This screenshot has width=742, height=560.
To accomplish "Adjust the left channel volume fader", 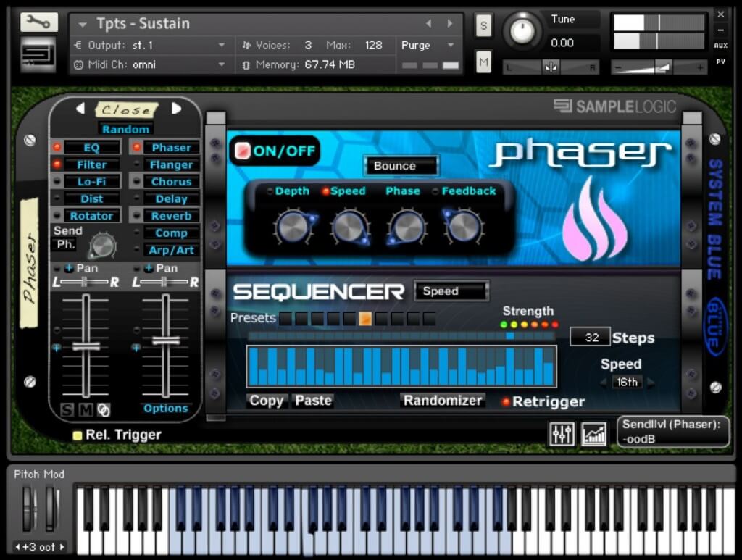I will tap(86, 347).
